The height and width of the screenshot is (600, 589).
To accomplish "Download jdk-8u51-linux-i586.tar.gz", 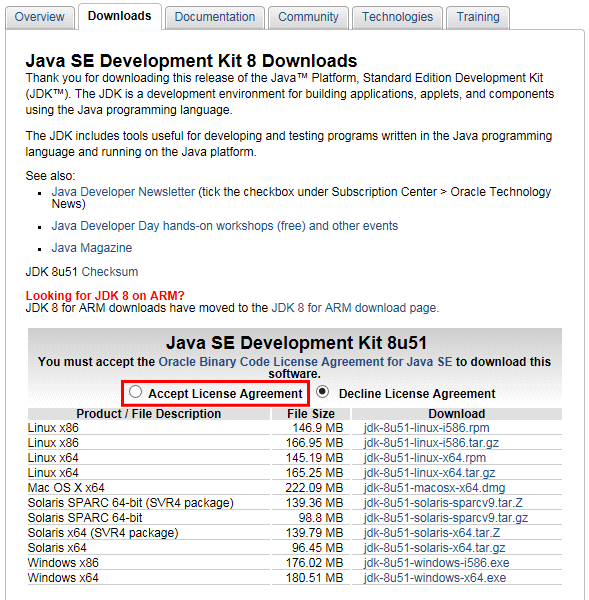I will pos(431,443).
